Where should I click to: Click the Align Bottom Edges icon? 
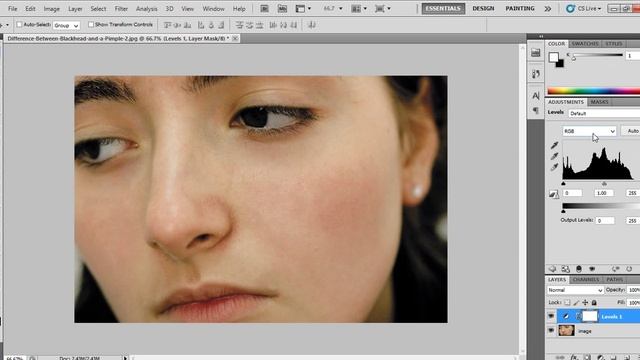coord(188,25)
